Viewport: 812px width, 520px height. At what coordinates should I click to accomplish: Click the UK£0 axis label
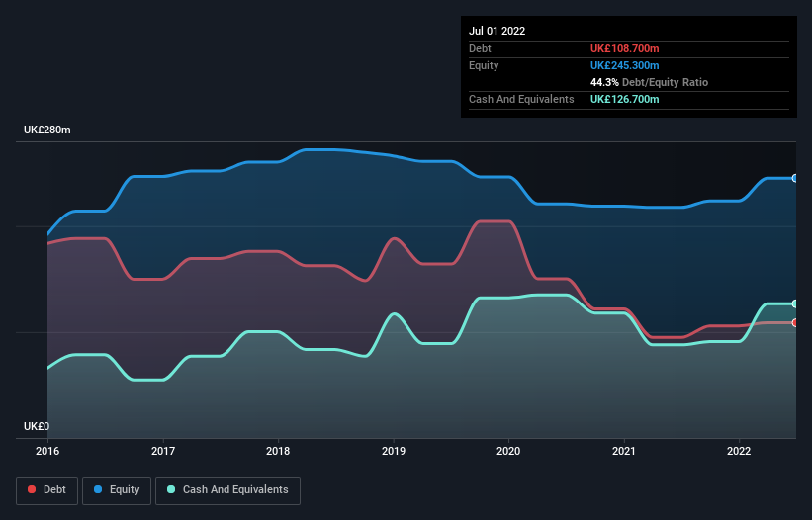click(x=37, y=426)
